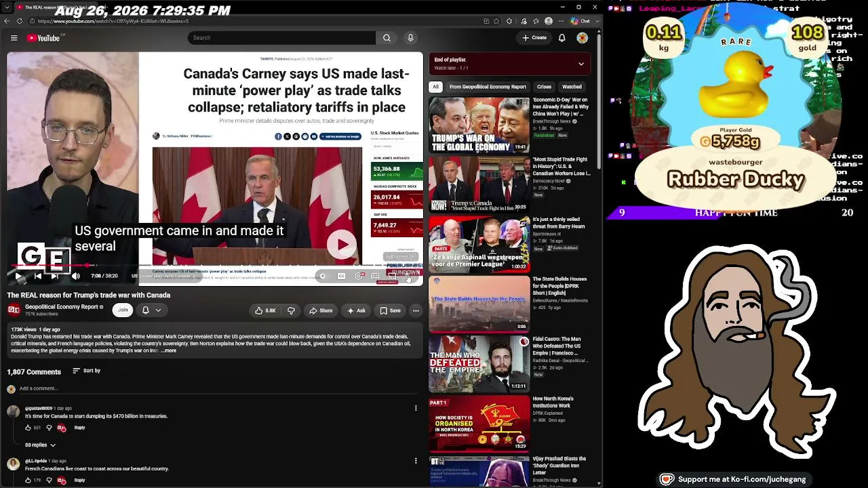The width and height of the screenshot is (868, 488).
Task: Expand the 88 replies thread
Action: [40, 445]
